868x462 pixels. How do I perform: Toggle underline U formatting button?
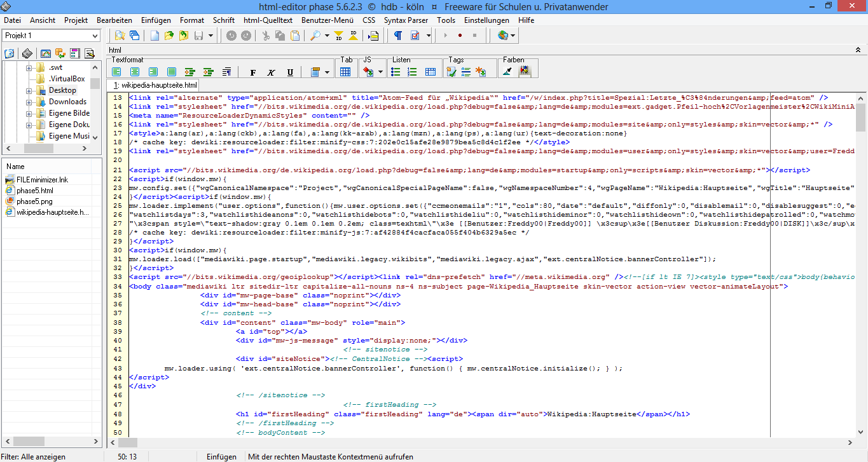(x=290, y=72)
